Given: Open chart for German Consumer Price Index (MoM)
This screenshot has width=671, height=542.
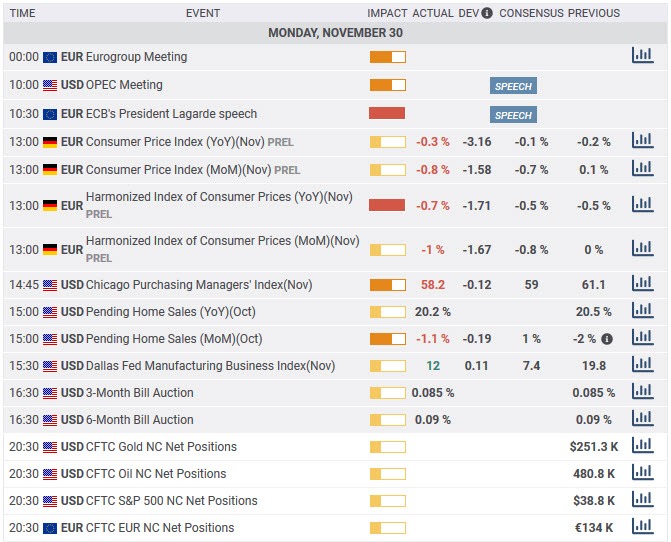Looking at the screenshot, I should [642, 168].
